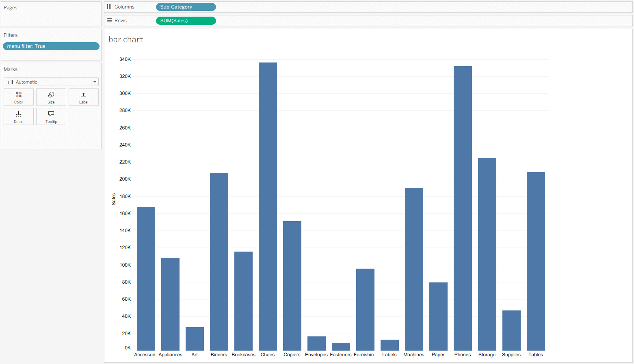The height and width of the screenshot is (364, 634).
Task: Select the Fasteners bar
Action: (x=341, y=347)
